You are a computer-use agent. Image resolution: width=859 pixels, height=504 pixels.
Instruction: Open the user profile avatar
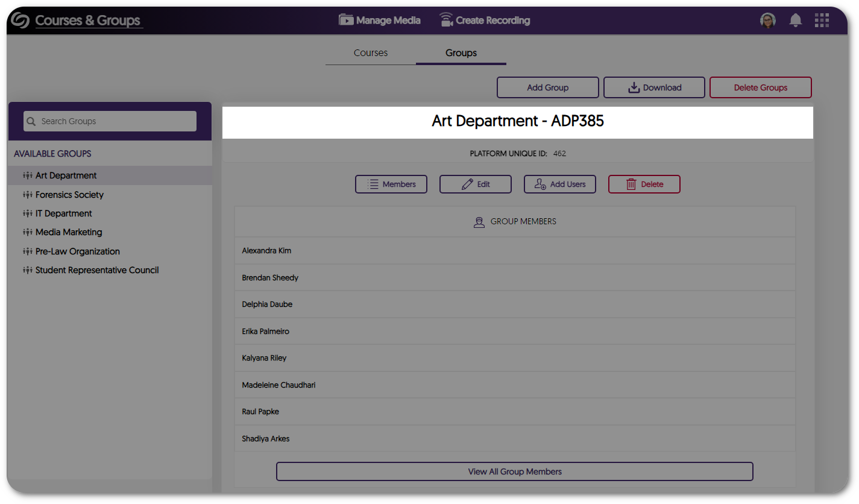pos(767,20)
